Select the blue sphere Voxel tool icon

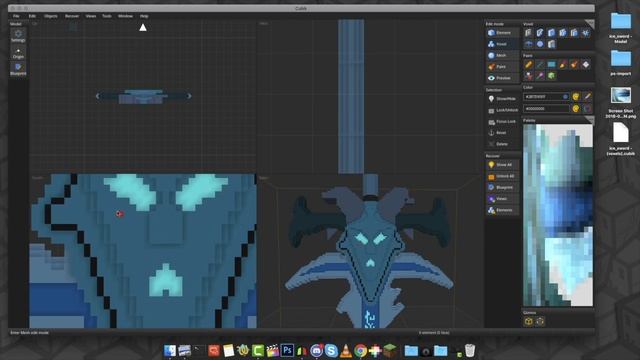point(540,44)
